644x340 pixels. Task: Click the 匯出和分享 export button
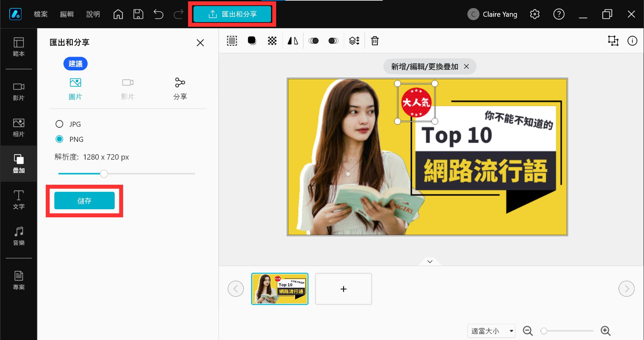232,14
